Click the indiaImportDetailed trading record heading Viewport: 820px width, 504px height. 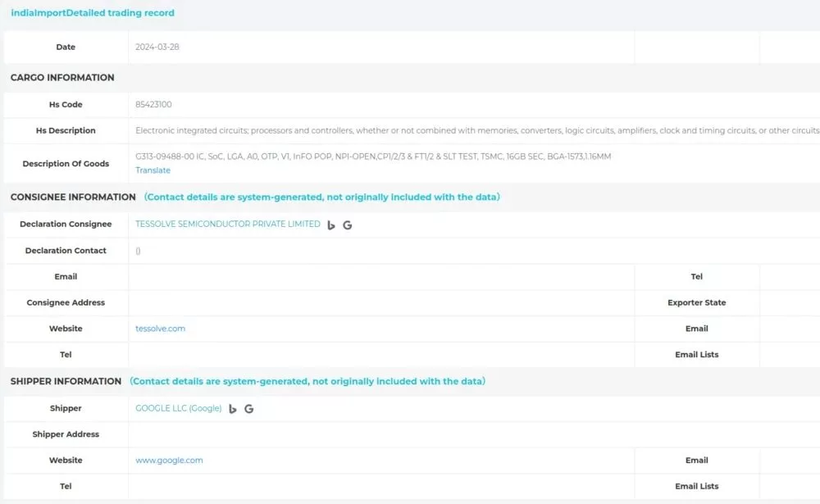click(92, 13)
